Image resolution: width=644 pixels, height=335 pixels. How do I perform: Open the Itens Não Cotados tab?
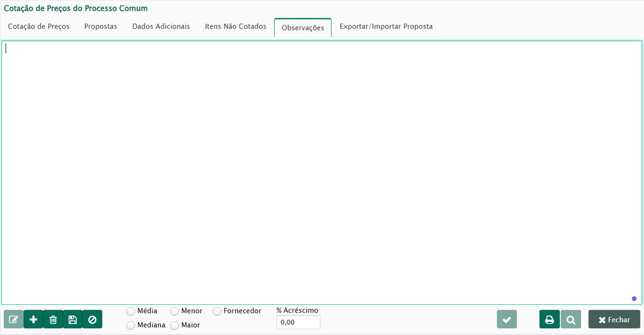click(235, 27)
